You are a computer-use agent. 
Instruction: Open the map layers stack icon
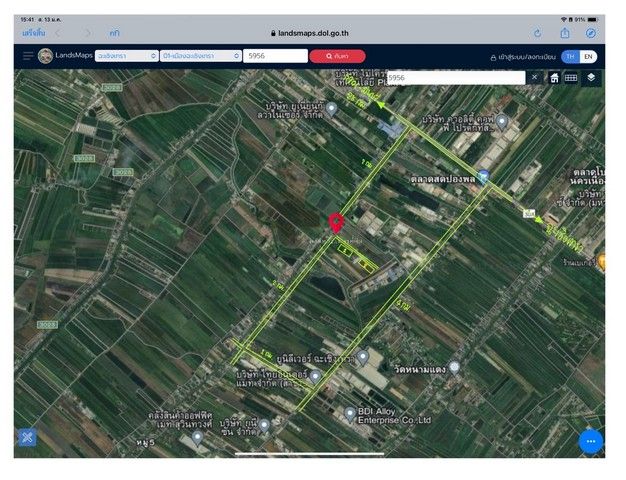(x=591, y=77)
